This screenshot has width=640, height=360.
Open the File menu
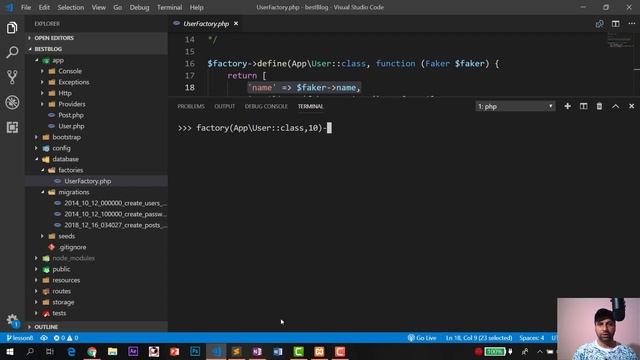[x=26, y=7]
